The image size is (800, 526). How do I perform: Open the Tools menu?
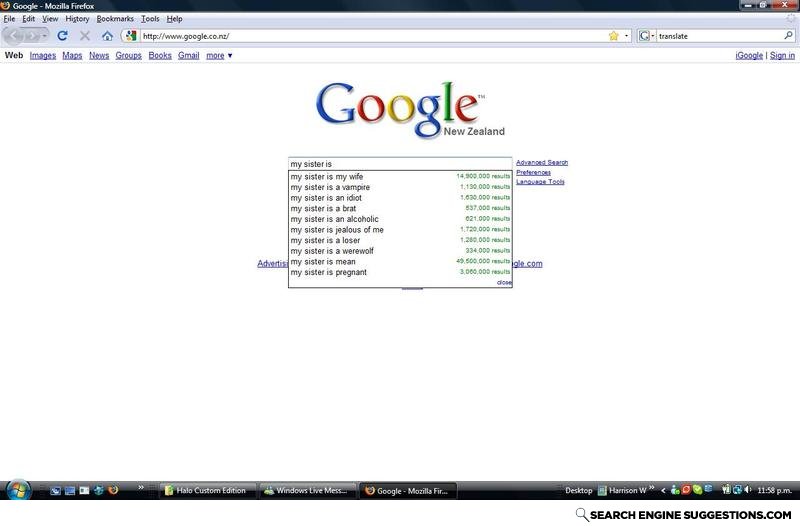(x=150, y=19)
